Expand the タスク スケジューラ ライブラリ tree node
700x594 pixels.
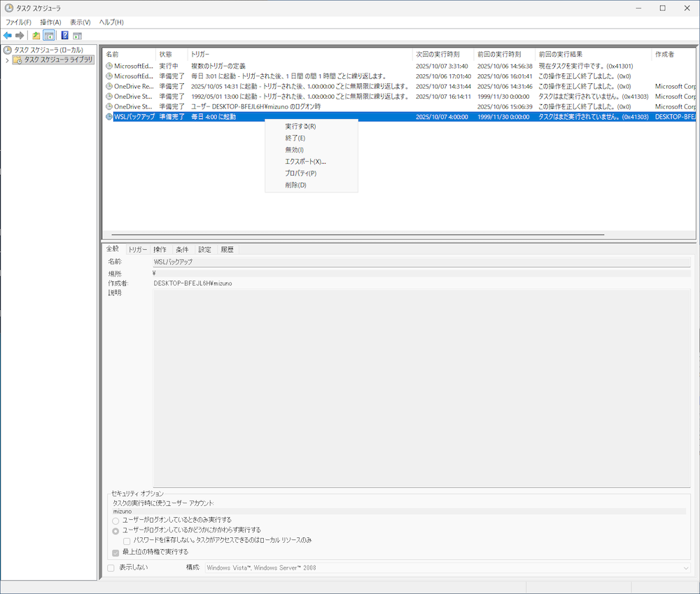click(6, 60)
